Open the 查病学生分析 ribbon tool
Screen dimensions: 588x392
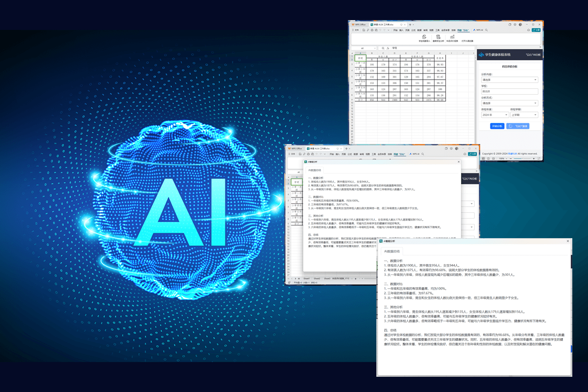[x=438, y=39]
